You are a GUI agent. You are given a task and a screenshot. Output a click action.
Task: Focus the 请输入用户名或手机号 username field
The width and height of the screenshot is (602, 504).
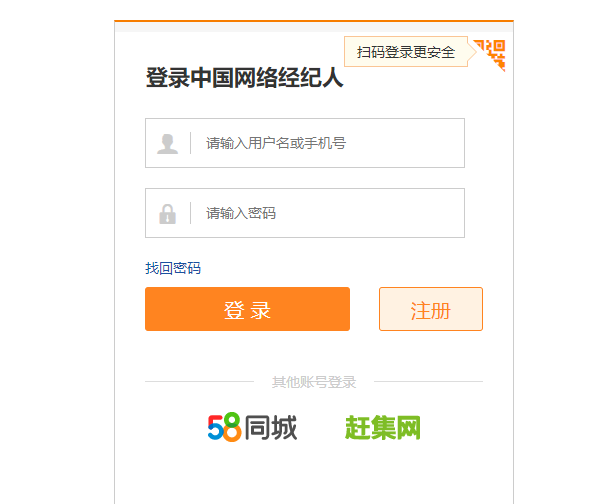coord(330,143)
